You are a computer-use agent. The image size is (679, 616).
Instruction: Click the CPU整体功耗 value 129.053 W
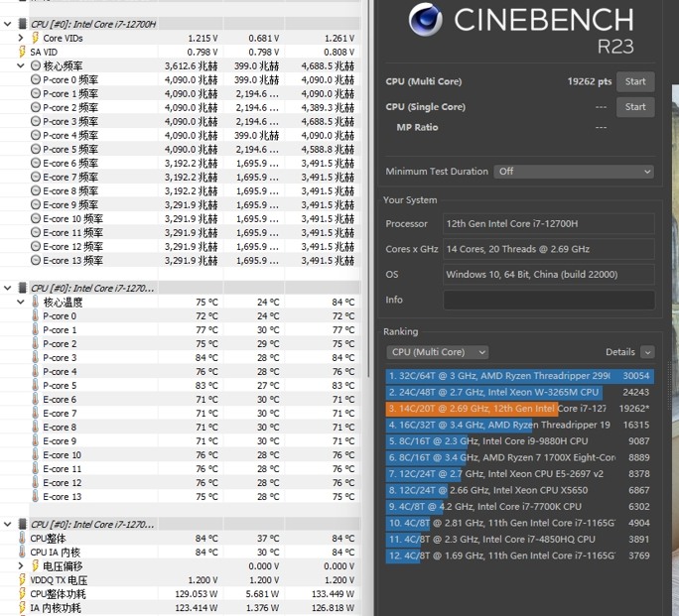197,594
